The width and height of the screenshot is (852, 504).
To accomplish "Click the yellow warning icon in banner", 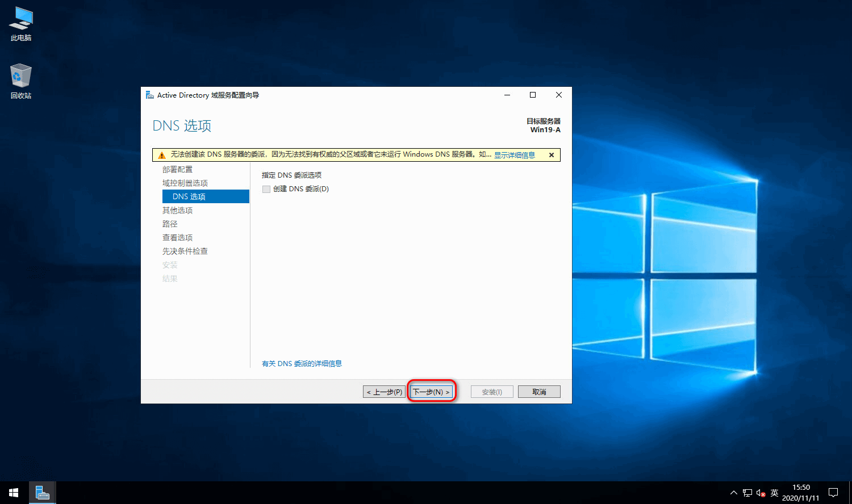I will click(162, 155).
